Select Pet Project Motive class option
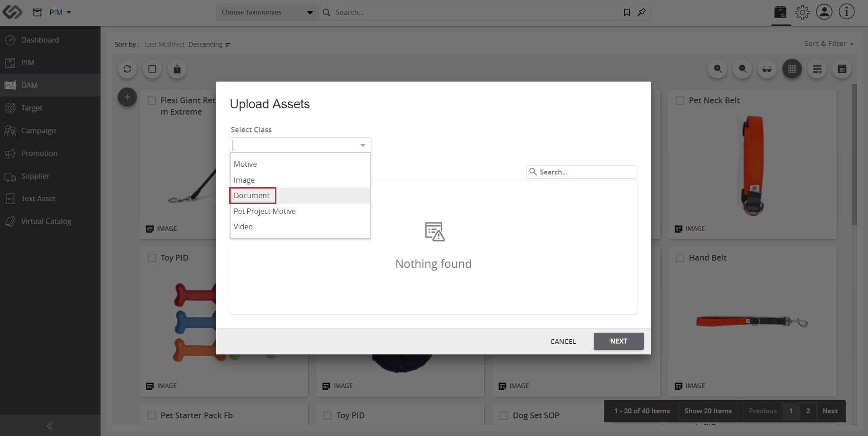868x436 pixels. point(300,211)
